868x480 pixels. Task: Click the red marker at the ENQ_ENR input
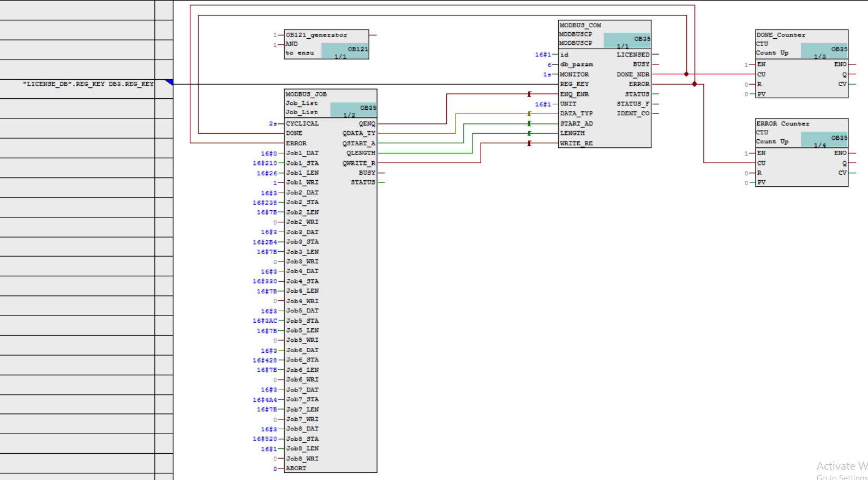pyautogui.click(x=529, y=94)
